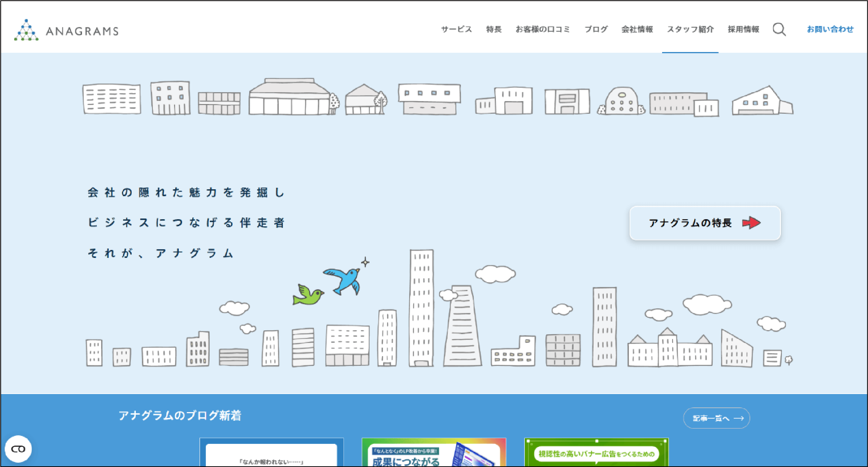Click the ANAGRAMS wordmark text

pos(82,31)
